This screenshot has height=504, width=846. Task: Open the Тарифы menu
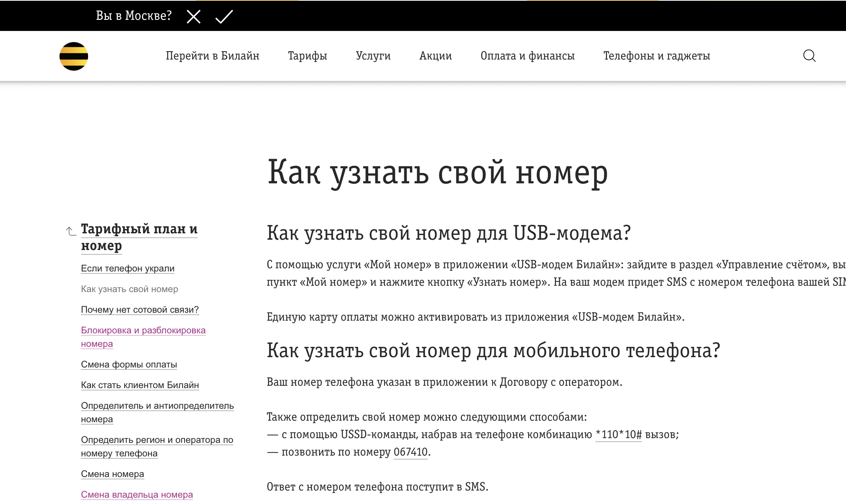click(x=308, y=56)
